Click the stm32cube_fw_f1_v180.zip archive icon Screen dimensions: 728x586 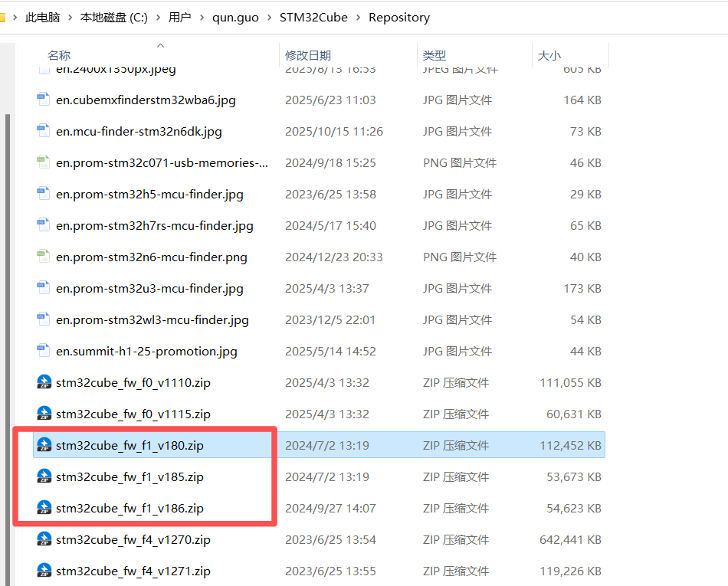coord(44,444)
